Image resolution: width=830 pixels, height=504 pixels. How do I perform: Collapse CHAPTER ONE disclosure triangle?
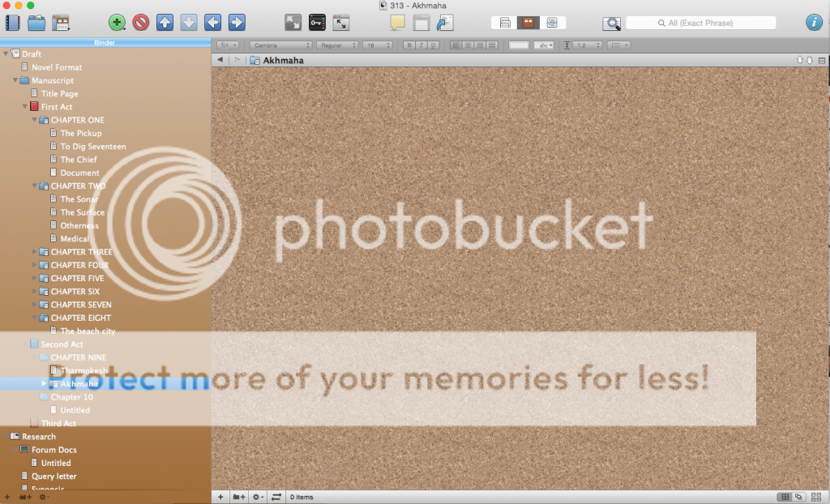click(34, 120)
